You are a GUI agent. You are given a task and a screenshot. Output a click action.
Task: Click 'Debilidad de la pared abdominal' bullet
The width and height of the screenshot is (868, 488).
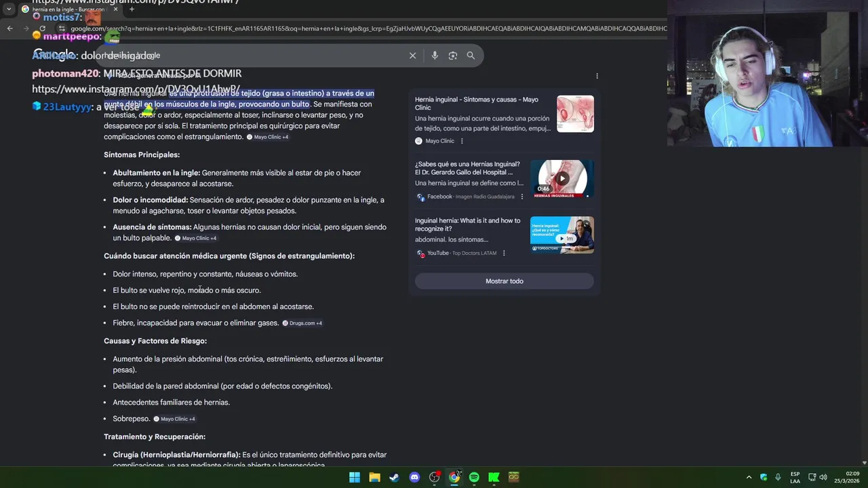coord(222,386)
